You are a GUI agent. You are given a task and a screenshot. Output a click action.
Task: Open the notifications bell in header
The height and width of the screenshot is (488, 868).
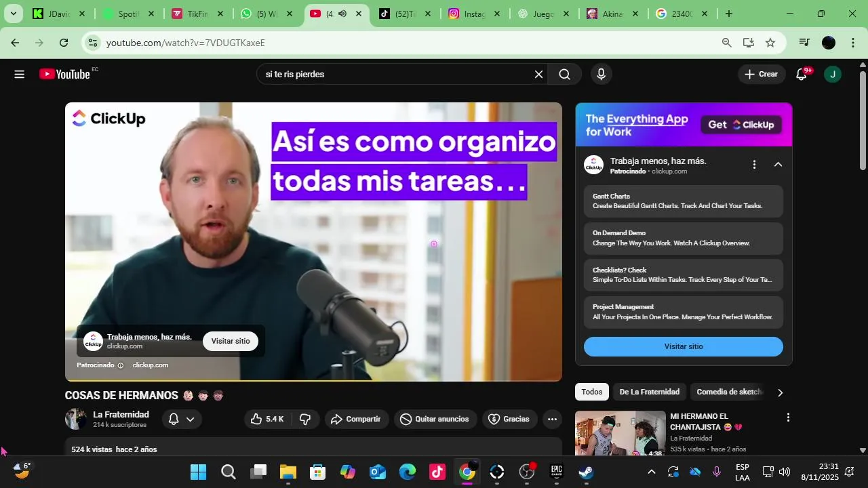pyautogui.click(x=802, y=75)
